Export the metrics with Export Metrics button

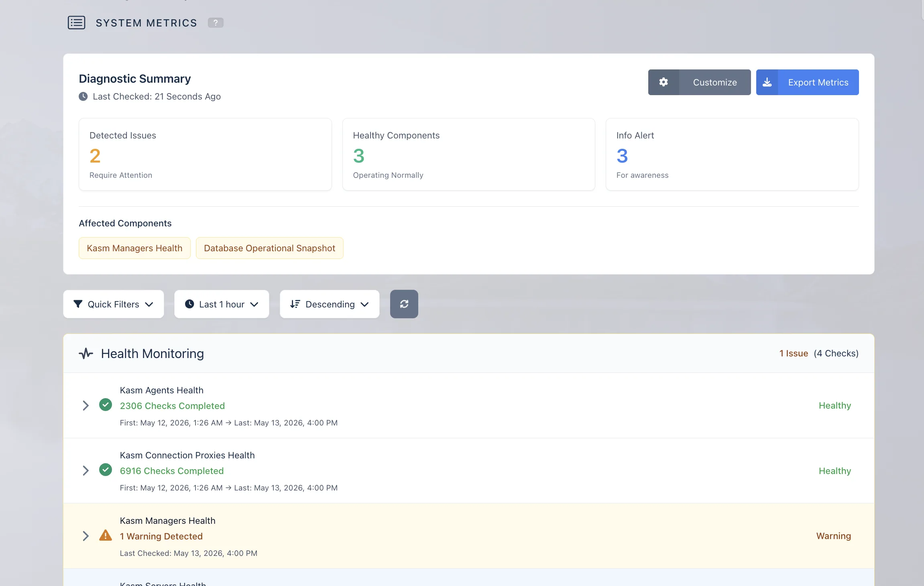click(x=807, y=82)
